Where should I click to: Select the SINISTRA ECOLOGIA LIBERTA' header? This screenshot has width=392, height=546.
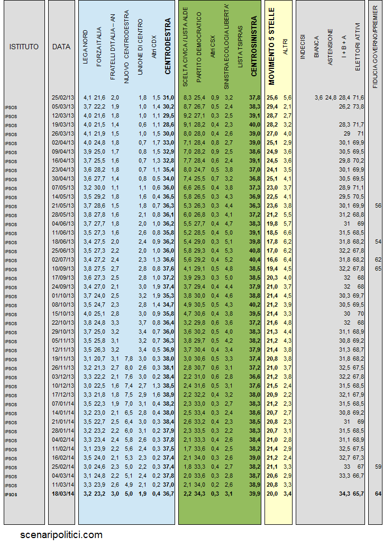(226, 47)
